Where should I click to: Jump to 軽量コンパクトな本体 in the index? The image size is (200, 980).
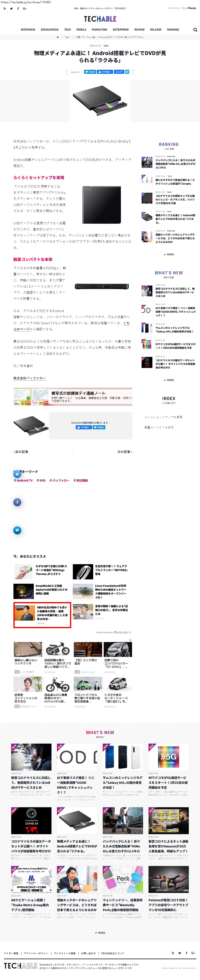[x=159, y=427]
